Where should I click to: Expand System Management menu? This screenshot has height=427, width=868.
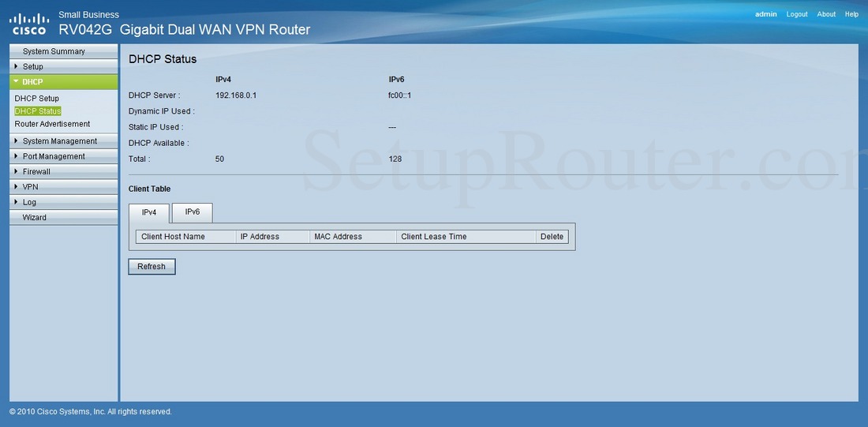(x=64, y=141)
